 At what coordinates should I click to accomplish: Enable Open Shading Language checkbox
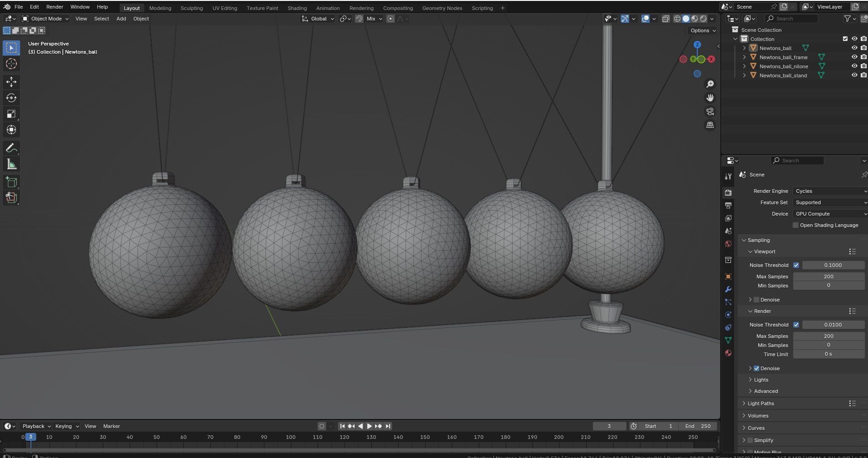click(796, 225)
